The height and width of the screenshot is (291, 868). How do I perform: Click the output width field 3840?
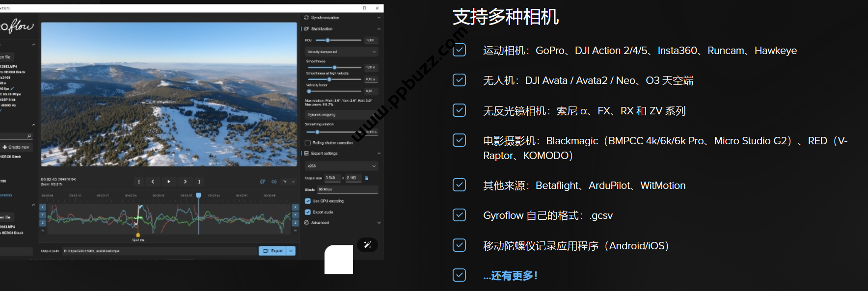332,178
